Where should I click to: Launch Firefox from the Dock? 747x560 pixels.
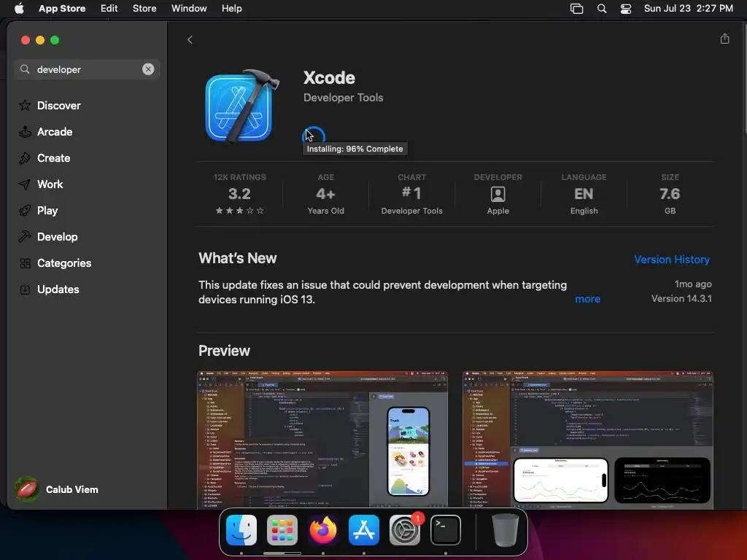pyautogui.click(x=323, y=530)
